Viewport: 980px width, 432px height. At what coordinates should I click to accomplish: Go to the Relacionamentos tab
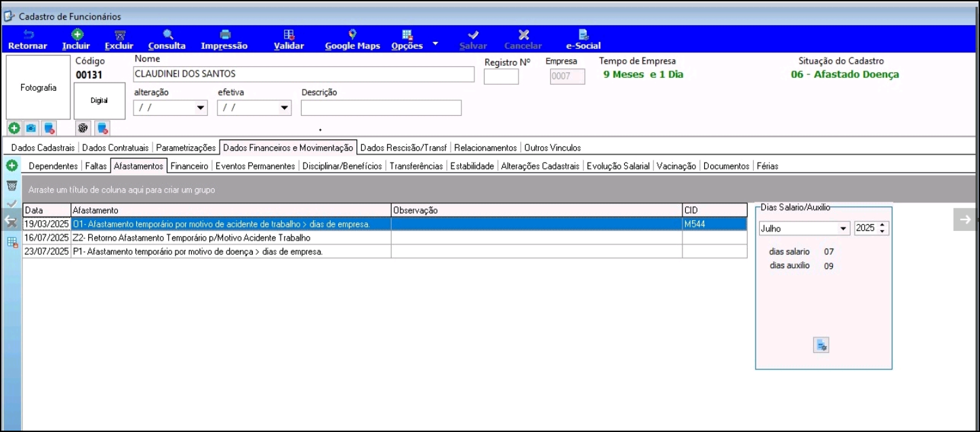coord(485,148)
